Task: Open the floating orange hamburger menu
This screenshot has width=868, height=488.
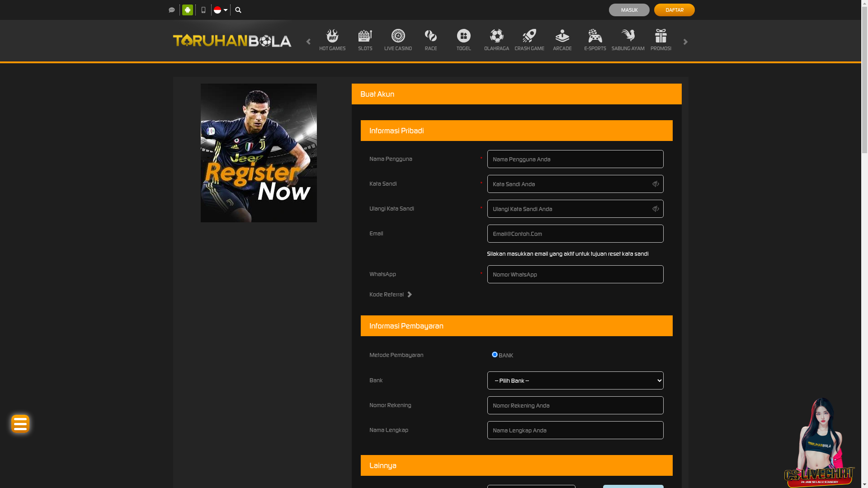Action: point(20,423)
